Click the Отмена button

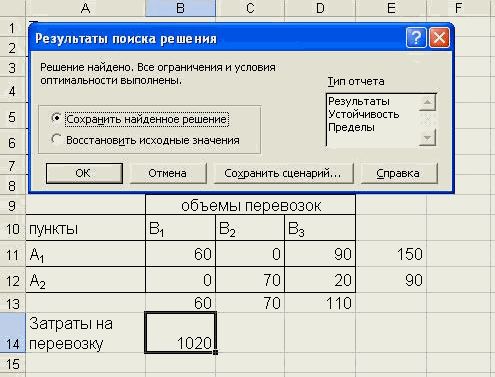pyautogui.click(x=168, y=173)
